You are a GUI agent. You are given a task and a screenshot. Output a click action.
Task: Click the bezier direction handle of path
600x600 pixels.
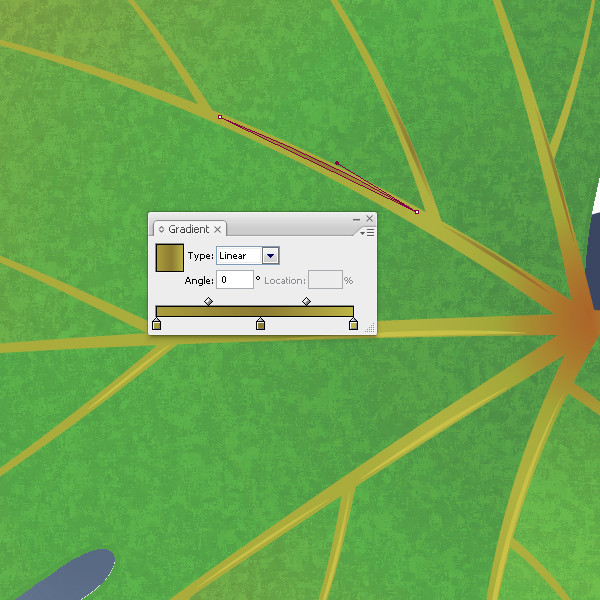(337, 163)
